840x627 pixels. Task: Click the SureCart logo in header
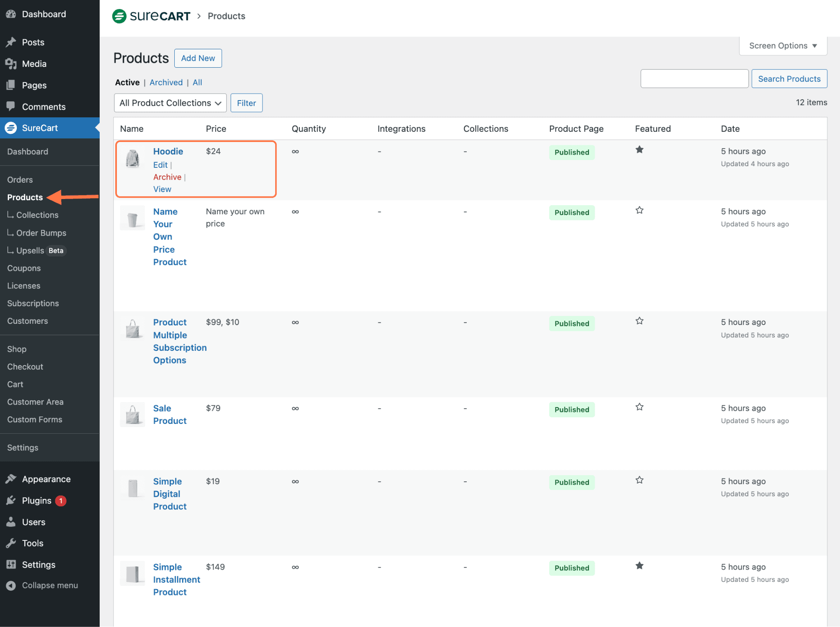[151, 16]
